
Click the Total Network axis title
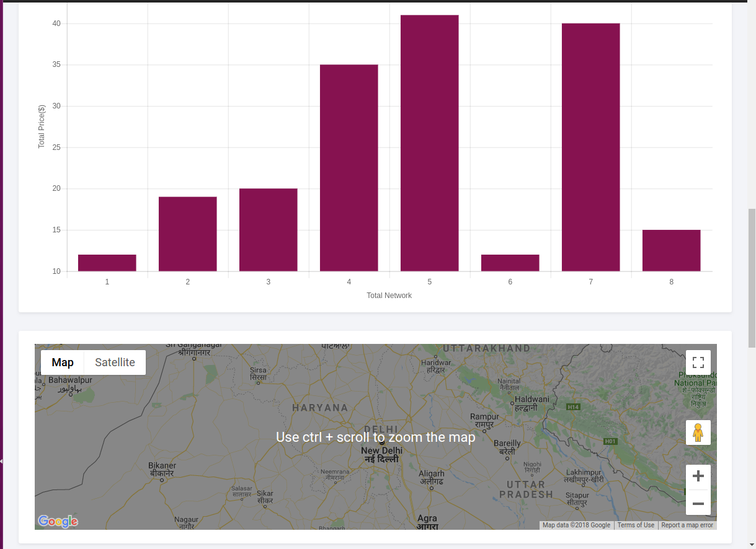tap(389, 296)
